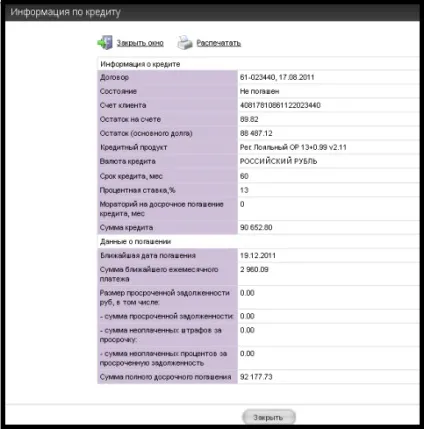Select the 'Договор' row label
The image size is (424, 429).
(x=114, y=77)
